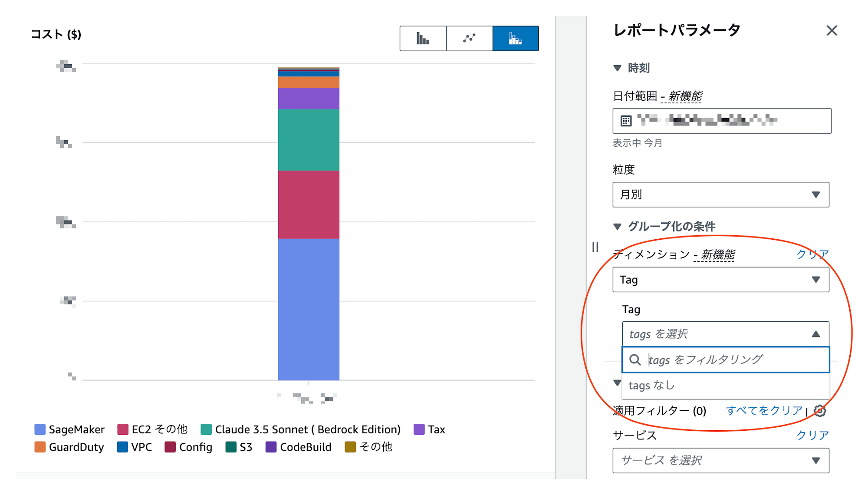Viewport: 868px width, 495px height.
Task: Click the red EC2 bar segment
Action: tap(309, 205)
